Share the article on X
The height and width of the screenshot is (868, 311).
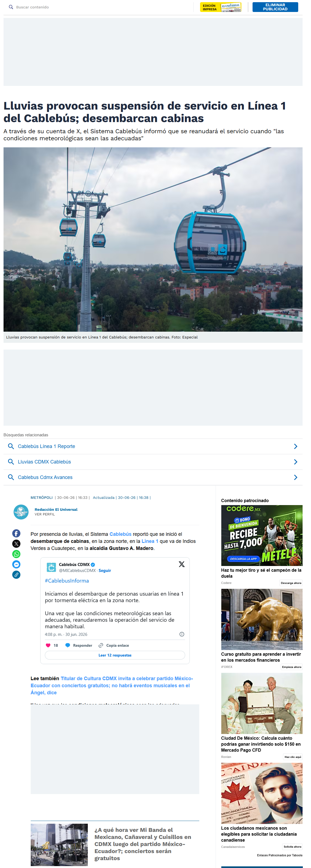16,543
